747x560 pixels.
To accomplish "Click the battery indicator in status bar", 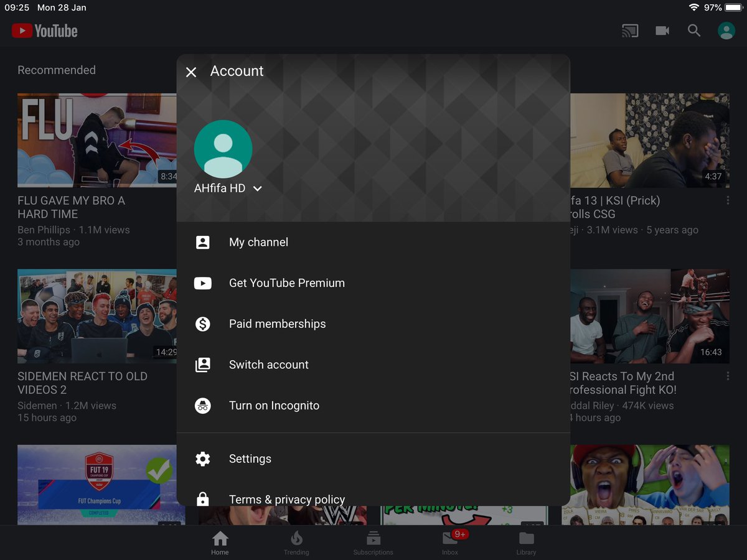I will tap(733, 7).
